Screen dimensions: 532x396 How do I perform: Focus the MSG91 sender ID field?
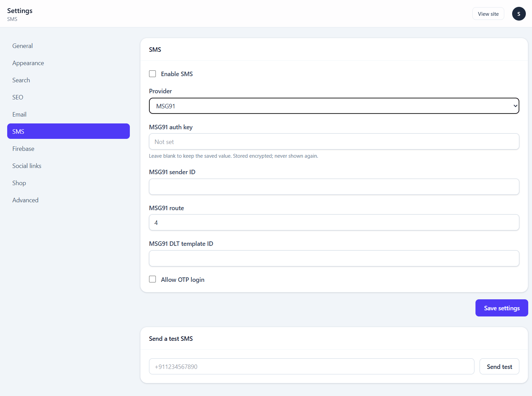point(334,187)
